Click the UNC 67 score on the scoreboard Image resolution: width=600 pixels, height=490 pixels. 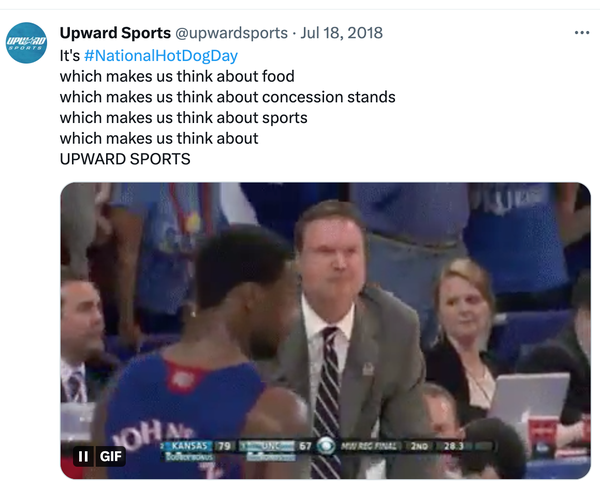[281, 445]
